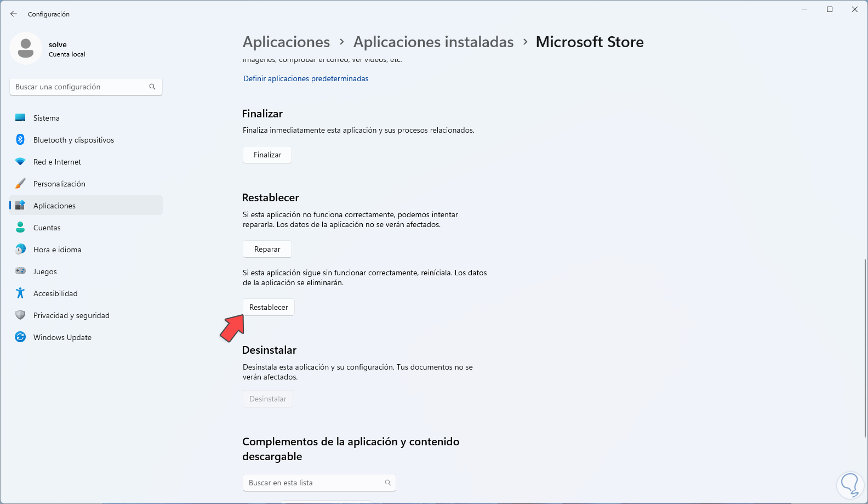Click the Red e Internet wifi icon
The width and height of the screenshot is (868, 504).
(x=20, y=162)
